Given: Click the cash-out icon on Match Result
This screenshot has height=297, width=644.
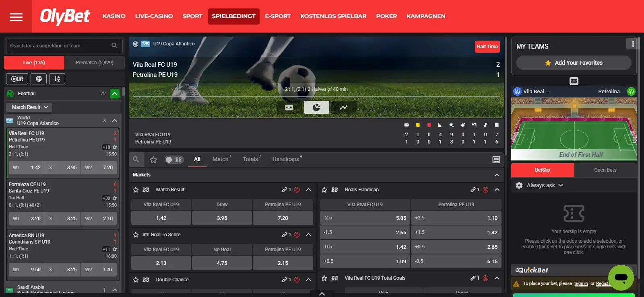Looking at the screenshot, I should click(x=297, y=190).
